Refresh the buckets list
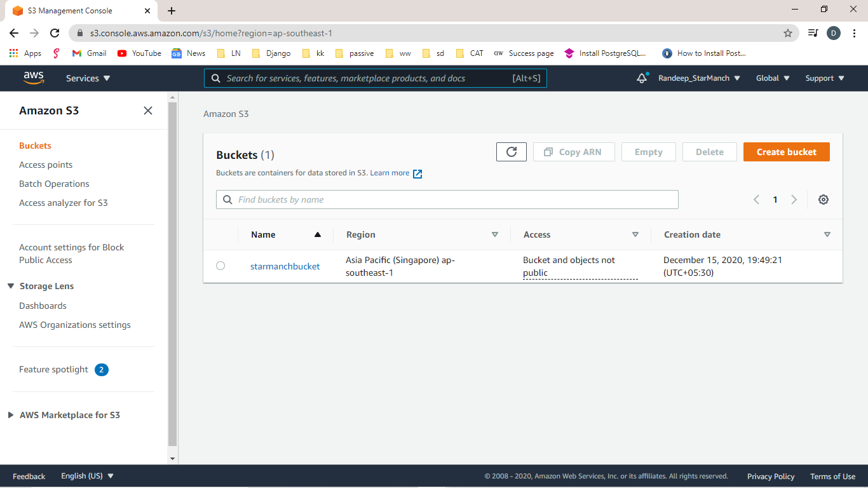Screen dimensions: 868x488 click(512, 152)
